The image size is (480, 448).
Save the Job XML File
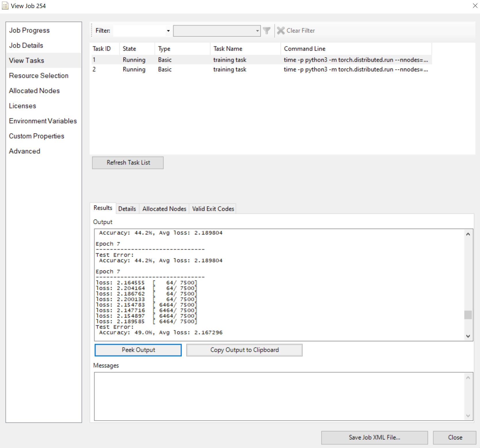point(374,437)
